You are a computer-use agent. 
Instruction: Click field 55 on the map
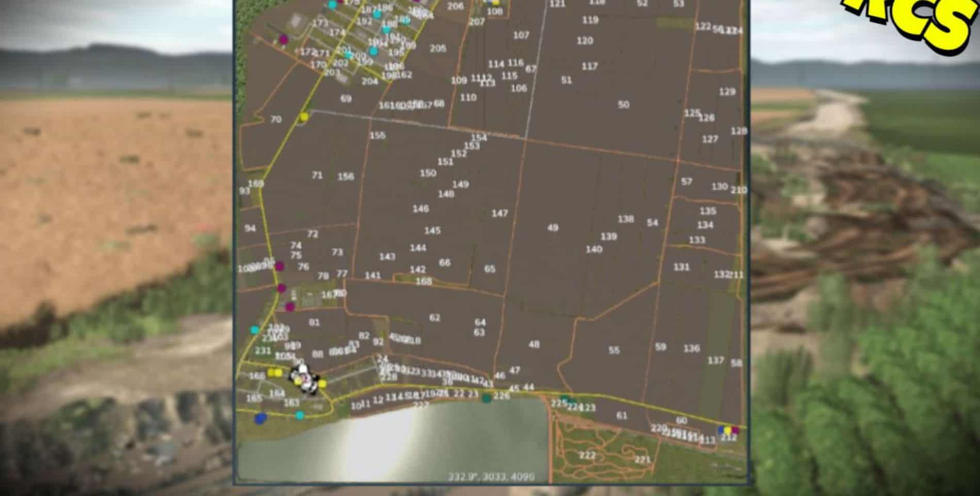pyautogui.click(x=614, y=350)
